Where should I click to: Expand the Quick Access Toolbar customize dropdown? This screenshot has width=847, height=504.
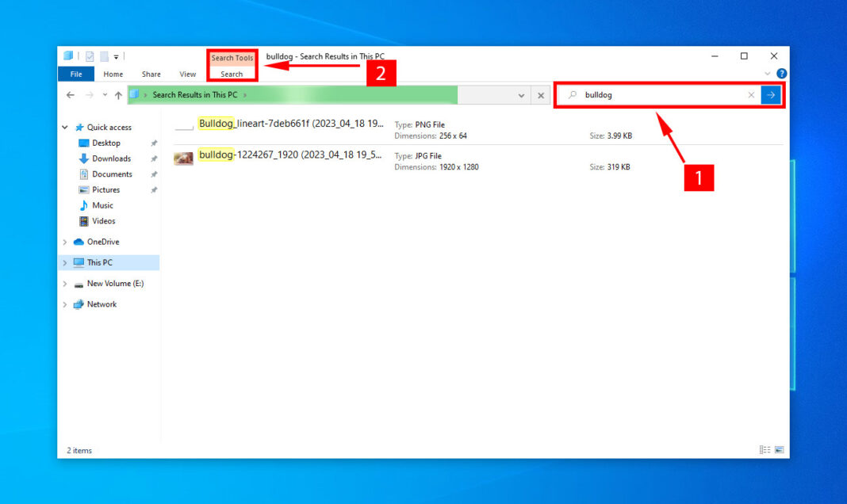coord(117,56)
